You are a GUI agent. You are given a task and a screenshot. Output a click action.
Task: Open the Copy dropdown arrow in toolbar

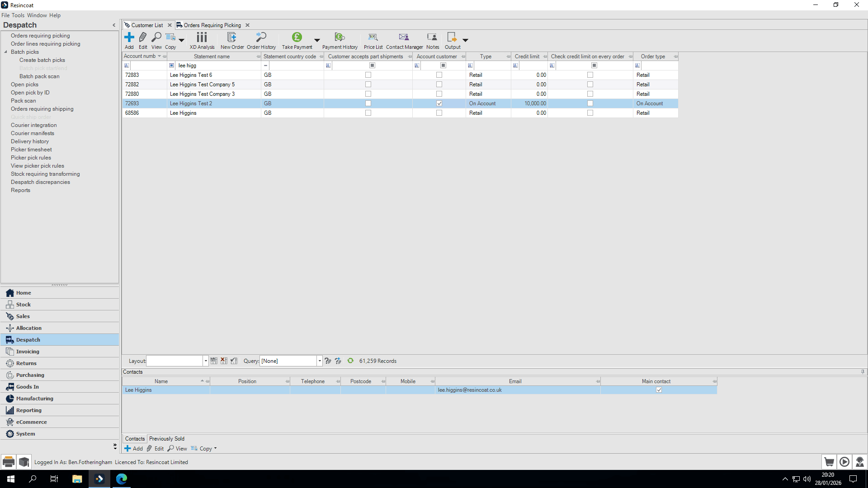[181, 40]
